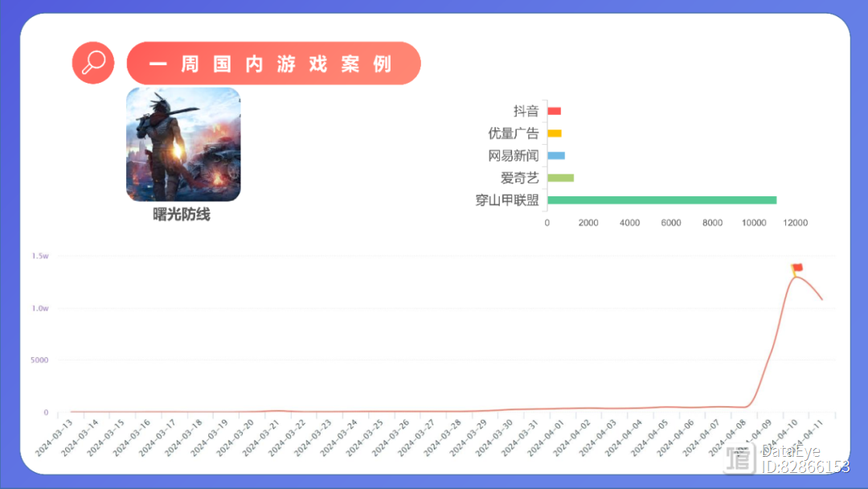
Task: Click the 12000 bar chart axis value
Action: (x=796, y=223)
